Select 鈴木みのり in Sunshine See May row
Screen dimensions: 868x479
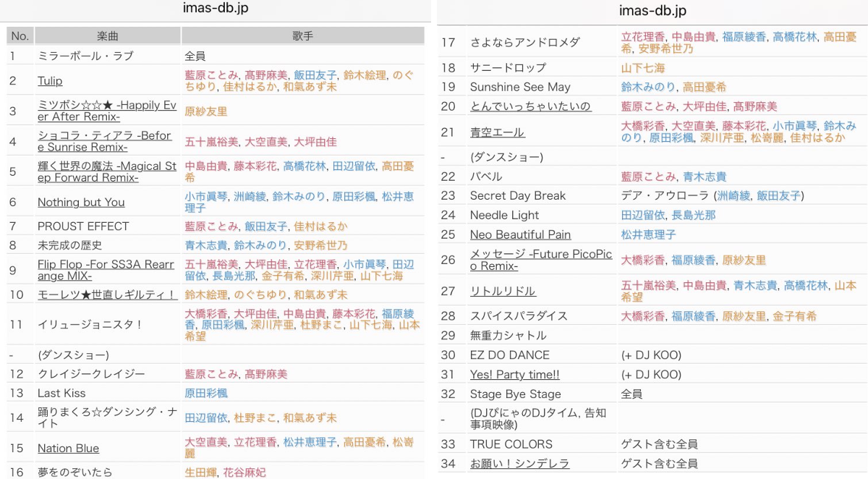click(x=649, y=87)
